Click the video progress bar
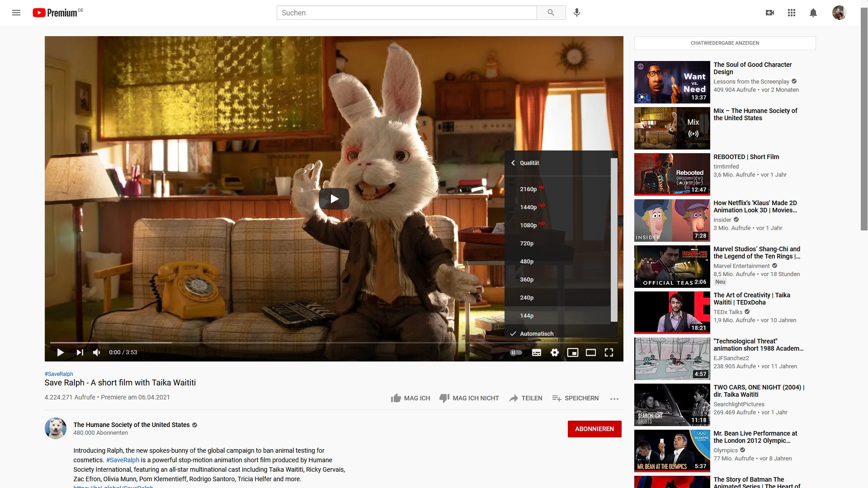The height and width of the screenshot is (488, 868). coord(316,343)
